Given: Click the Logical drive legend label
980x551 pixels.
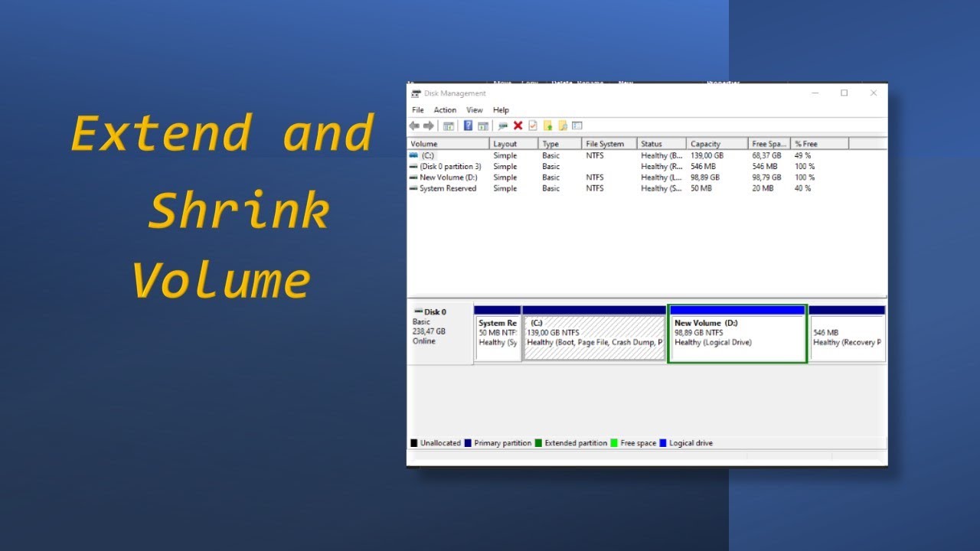Looking at the screenshot, I should pos(691,443).
